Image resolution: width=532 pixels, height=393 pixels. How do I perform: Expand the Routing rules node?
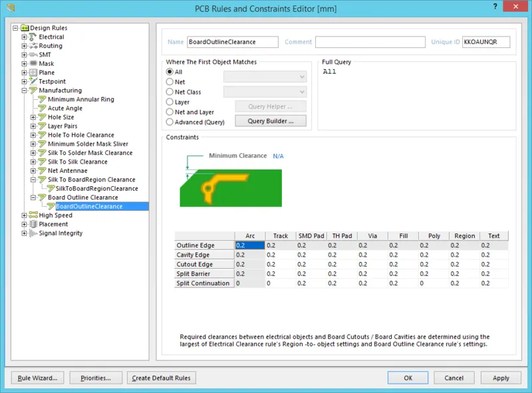click(x=24, y=46)
